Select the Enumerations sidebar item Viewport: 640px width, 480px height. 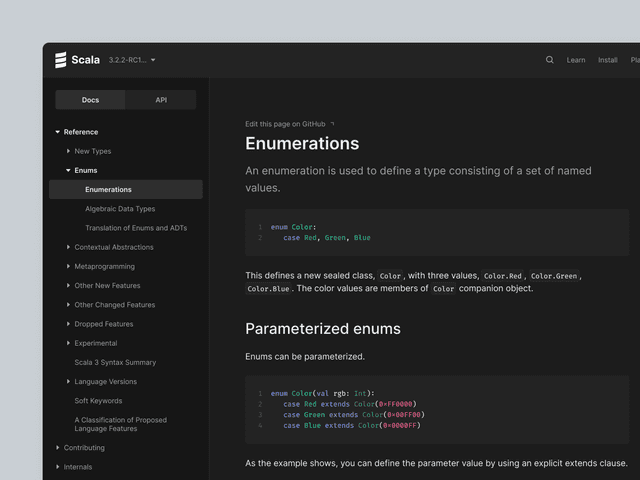coord(108,190)
